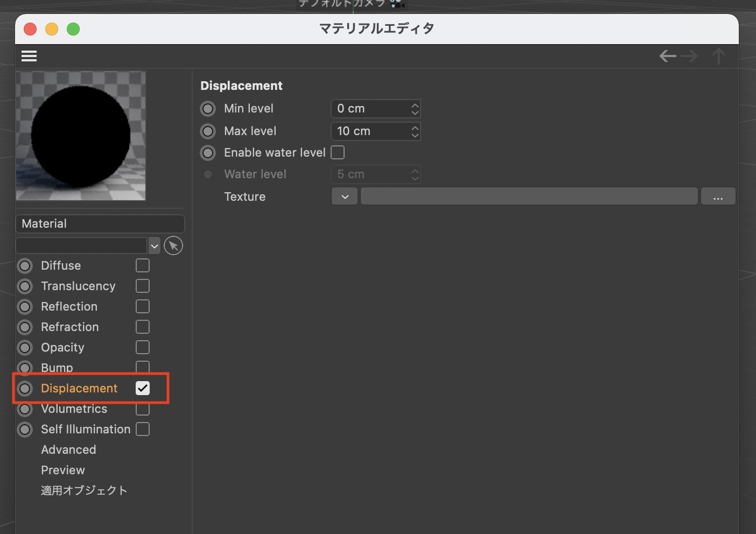Open the dropdown below the Material name

point(155,246)
